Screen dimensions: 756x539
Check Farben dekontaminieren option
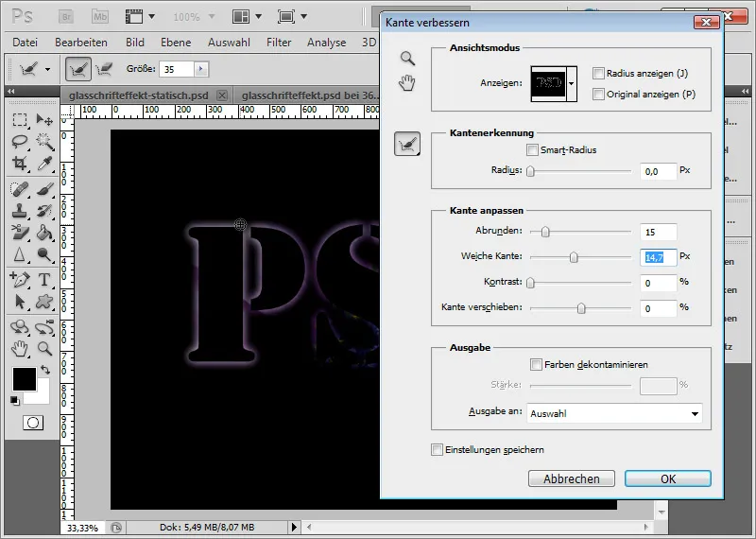point(536,364)
